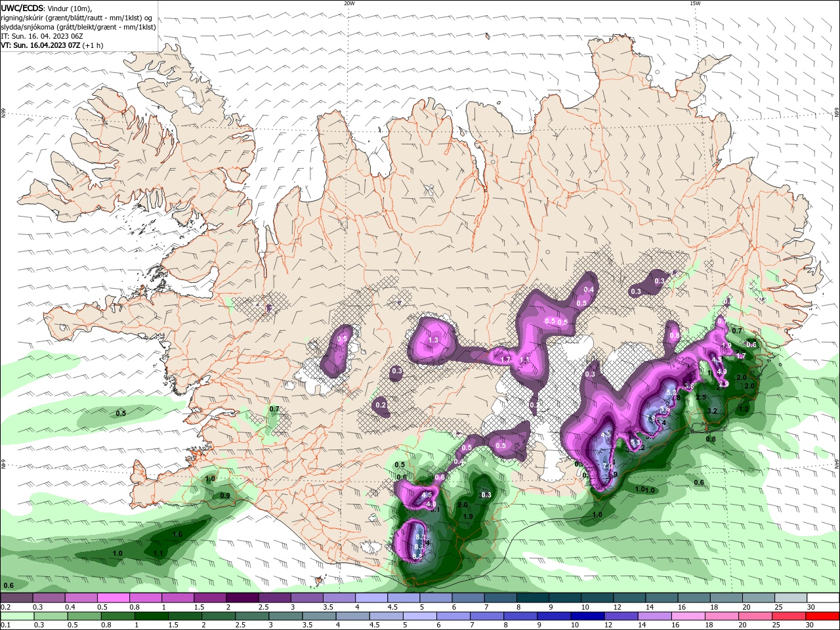Image resolution: width=840 pixels, height=630 pixels.
Task: Select the orchid 0.4 swatch on the snow scale
Action: click(81, 598)
